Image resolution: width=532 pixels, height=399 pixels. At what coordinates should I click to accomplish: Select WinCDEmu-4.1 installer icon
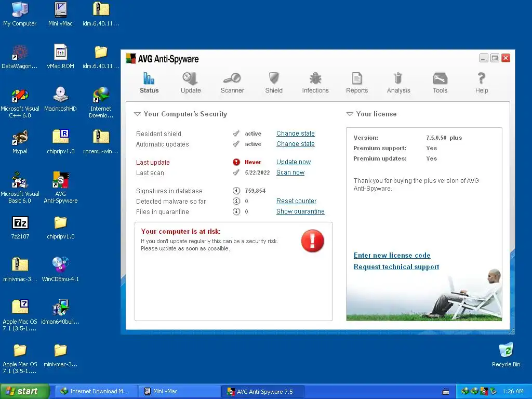(x=60, y=270)
